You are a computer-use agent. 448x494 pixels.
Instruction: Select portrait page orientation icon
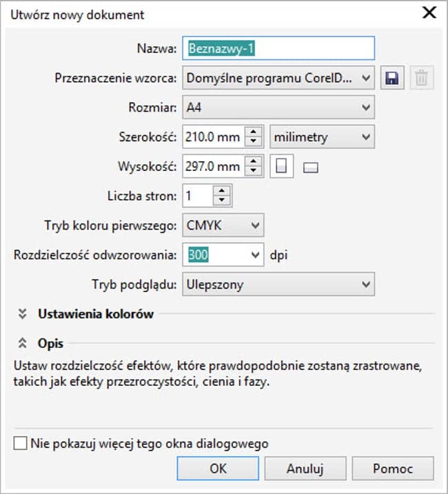[281, 167]
